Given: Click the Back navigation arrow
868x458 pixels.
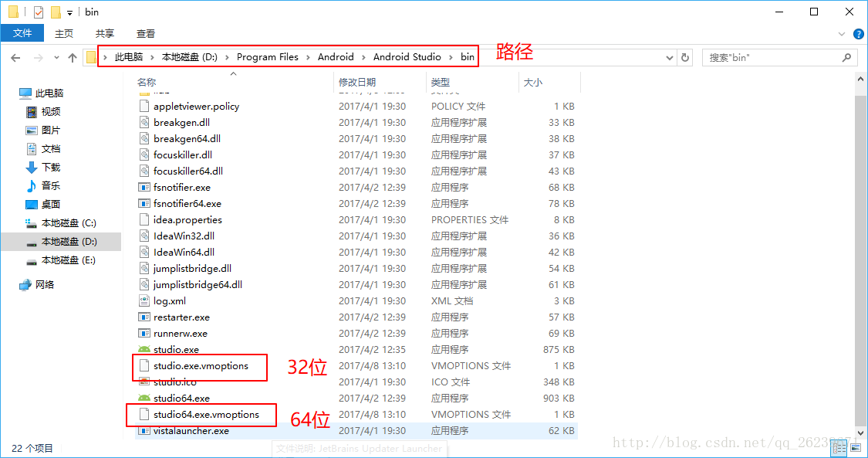Looking at the screenshot, I should [15, 58].
